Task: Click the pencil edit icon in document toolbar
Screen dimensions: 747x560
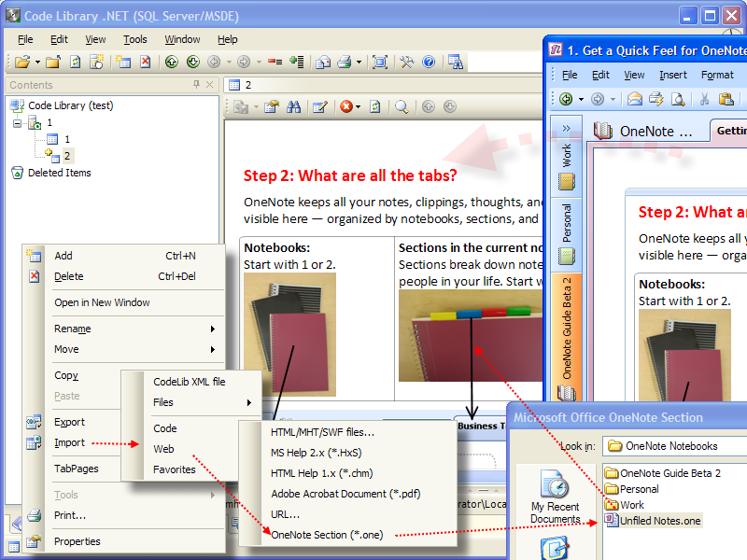Action: click(319, 106)
